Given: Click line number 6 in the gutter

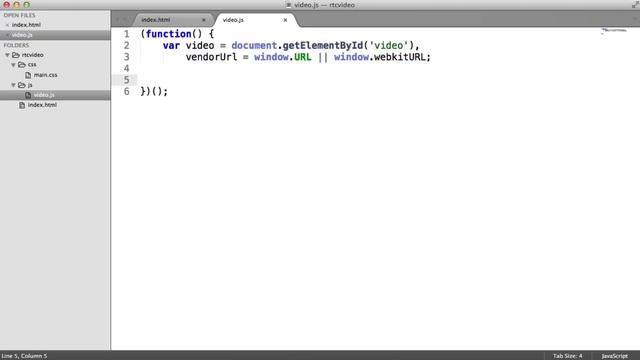Looking at the screenshot, I should (x=127, y=91).
